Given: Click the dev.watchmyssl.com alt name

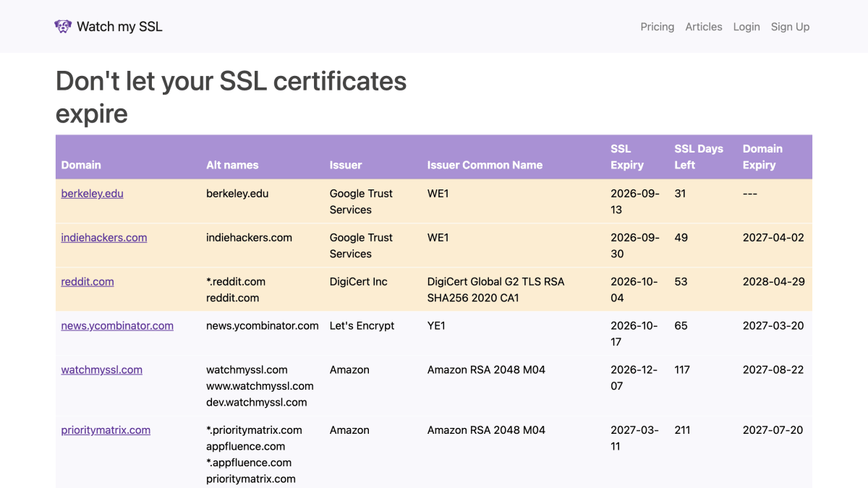Looking at the screenshot, I should tap(257, 403).
